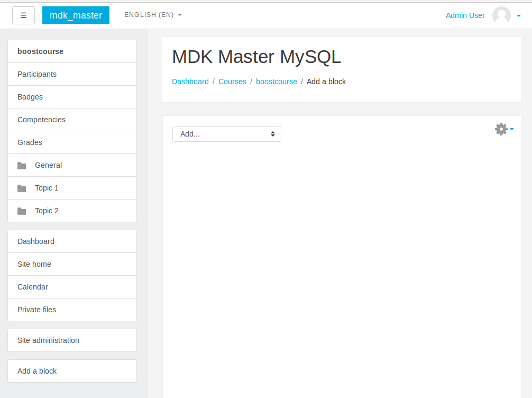Image resolution: width=532 pixels, height=398 pixels.
Task: Open the boostcourse item in sidebar
Action: (x=72, y=51)
